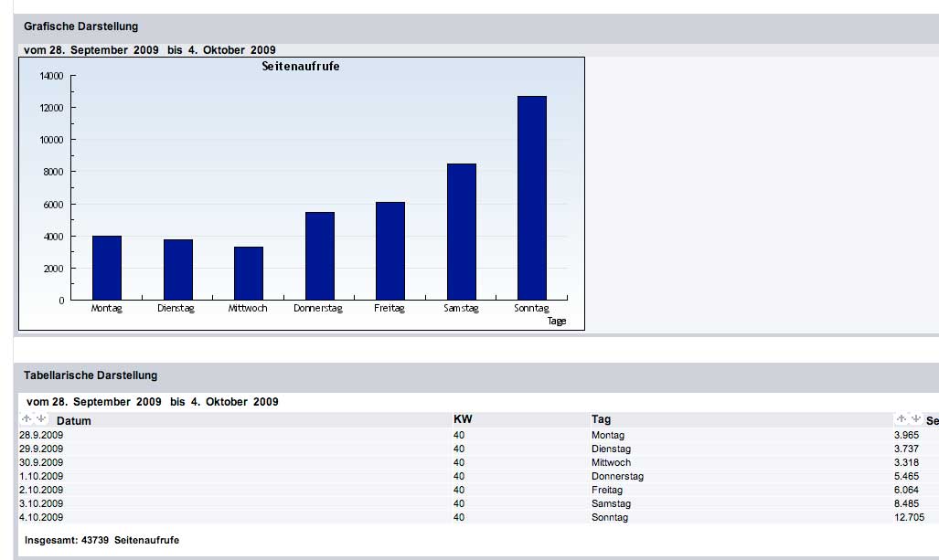Click the sort descending arrow beside Datum

click(40, 419)
